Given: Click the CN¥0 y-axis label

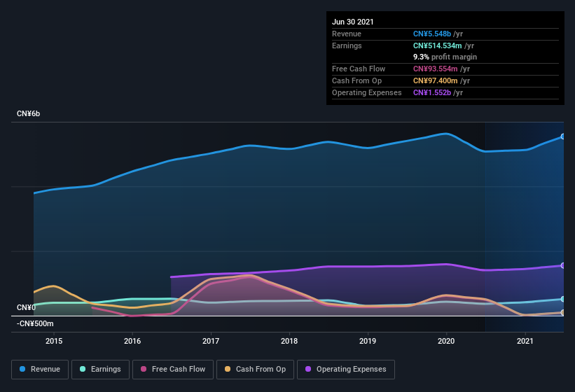Looking at the screenshot, I should point(26,307).
